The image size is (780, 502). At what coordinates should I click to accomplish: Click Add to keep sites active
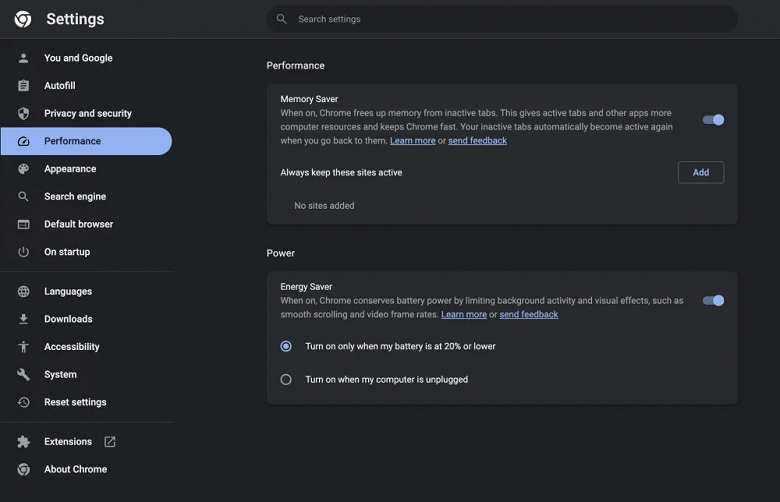coord(700,172)
